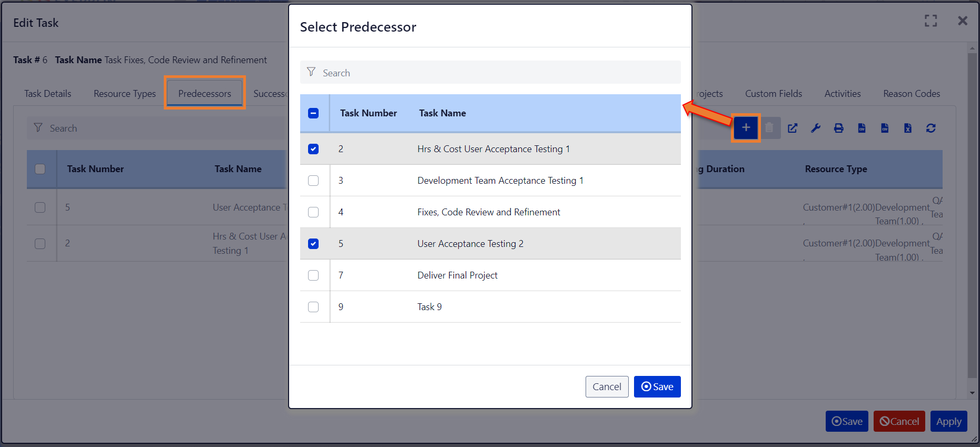Click the plus icon to add a predecessor
The width and height of the screenshot is (980, 447).
[x=746, y=128]
